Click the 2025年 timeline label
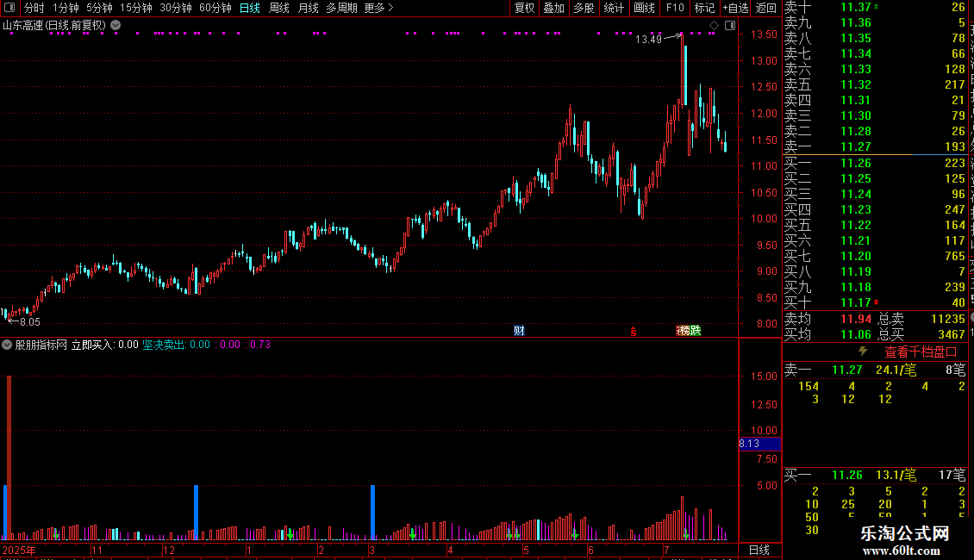The image size is (974, 560). 19,550
